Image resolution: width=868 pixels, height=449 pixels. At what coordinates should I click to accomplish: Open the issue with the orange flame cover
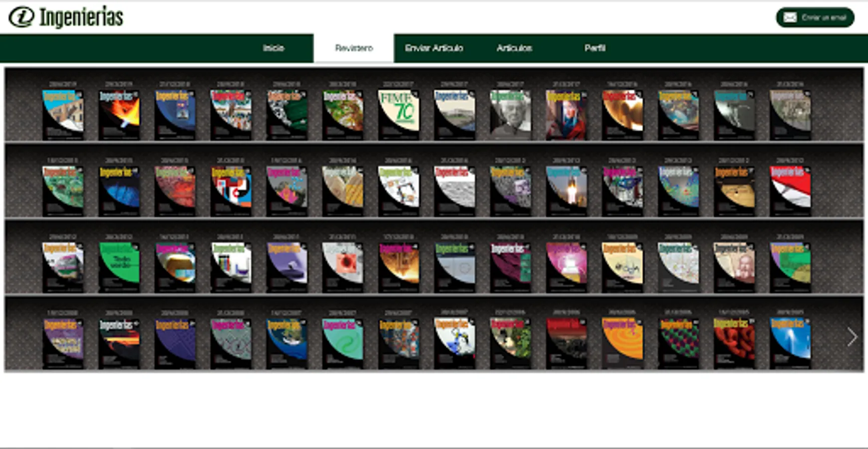coord(119,114)
